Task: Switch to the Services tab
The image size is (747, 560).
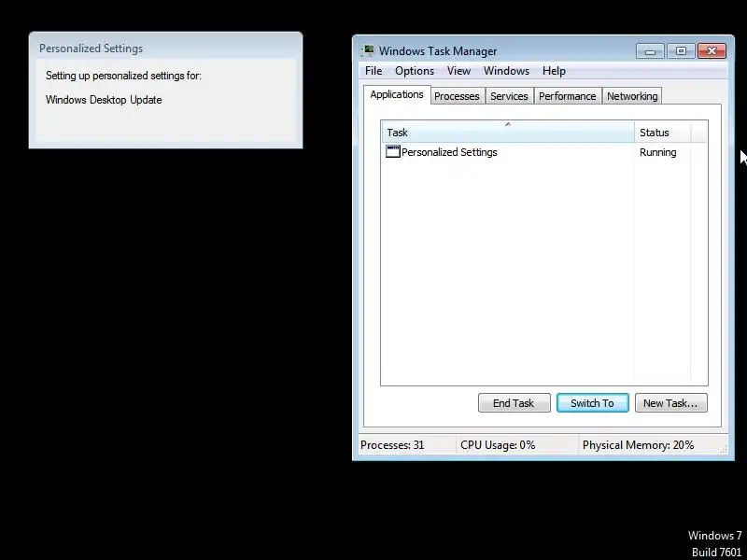Action: [x=509, y=96]
